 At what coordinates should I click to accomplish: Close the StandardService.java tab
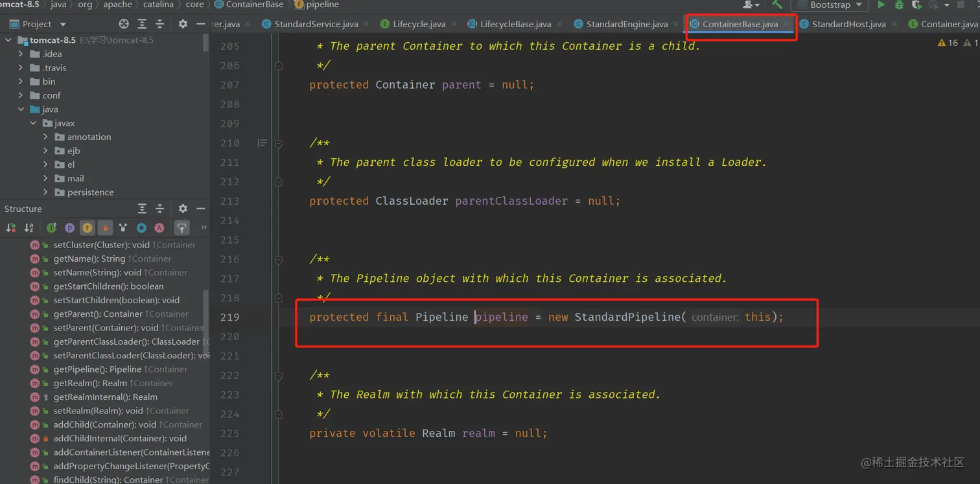[366, 24]
